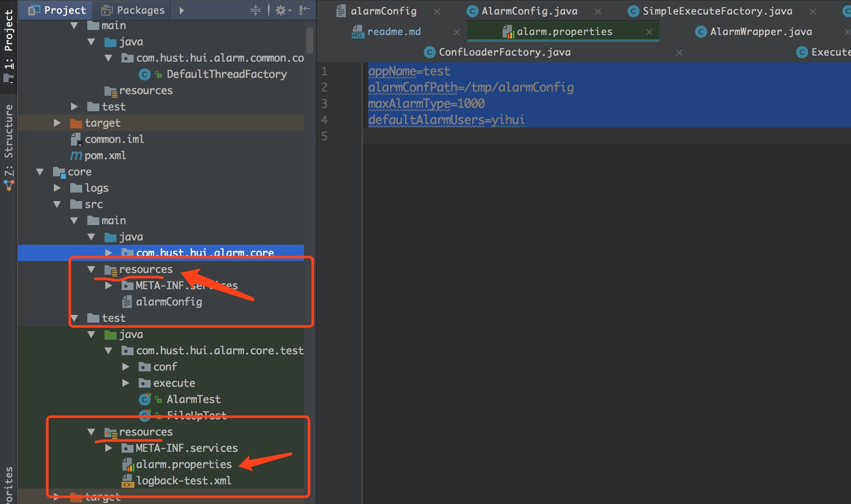Expand com.hust.hui.alarm.core package node
This screenshot has width=851, height=504.
click(x=108, y=252)
